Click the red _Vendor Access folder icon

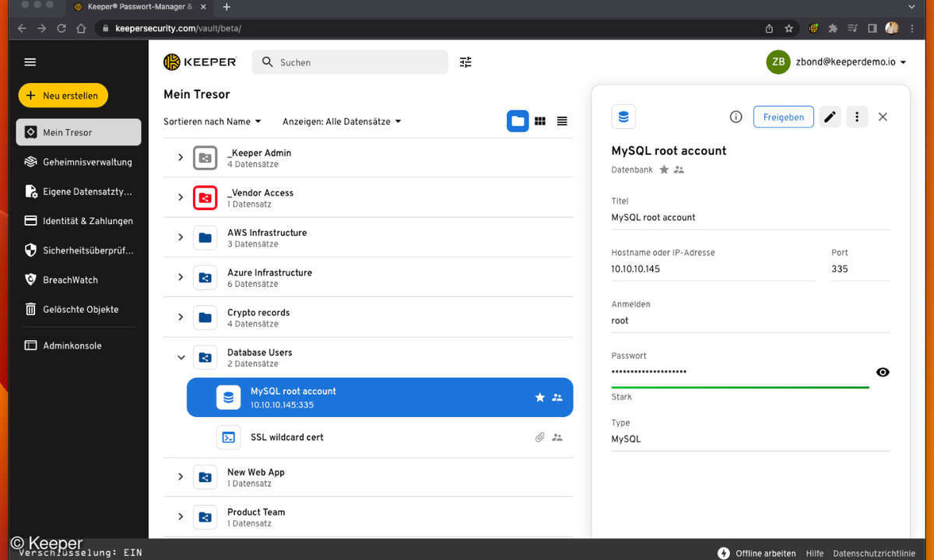205,198
